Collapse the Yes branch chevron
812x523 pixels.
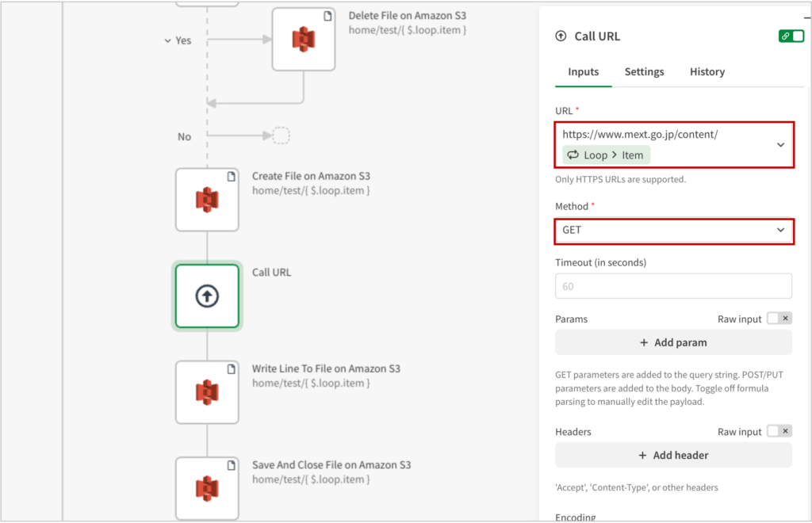tap(167, 40)
